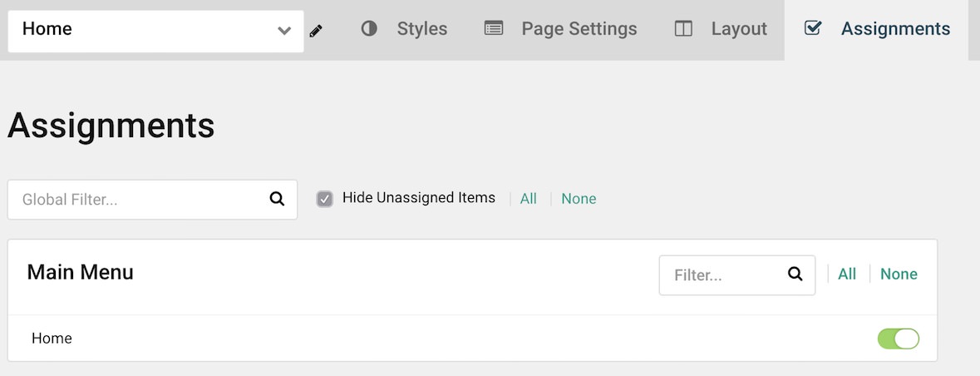Click the Main Menu filter search icon
The image size is (980, 376).
[795, 274]
